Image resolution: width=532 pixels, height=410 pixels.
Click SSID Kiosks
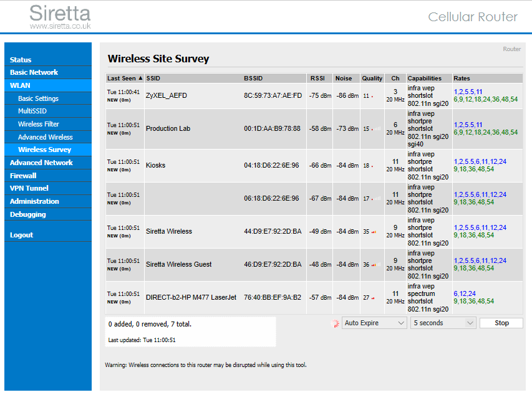pos(155,165)
